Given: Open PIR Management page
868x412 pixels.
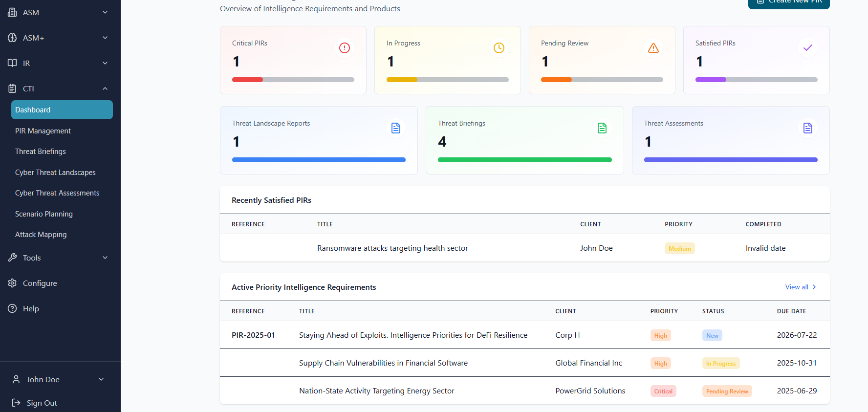Looking at the screenshot, I should [x=43, y=131].
